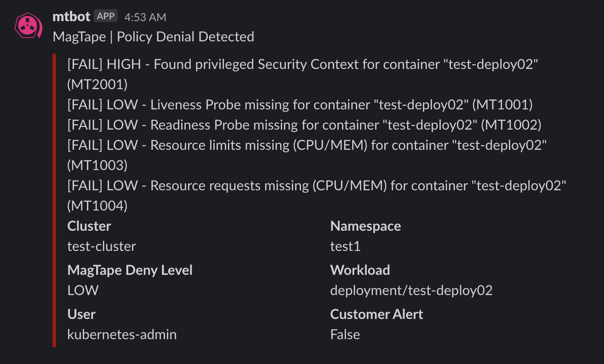Click the "MagTape | Policy Denial Detected" heading
The height and width of the screenshot is (364, 604).
point(154,37)
